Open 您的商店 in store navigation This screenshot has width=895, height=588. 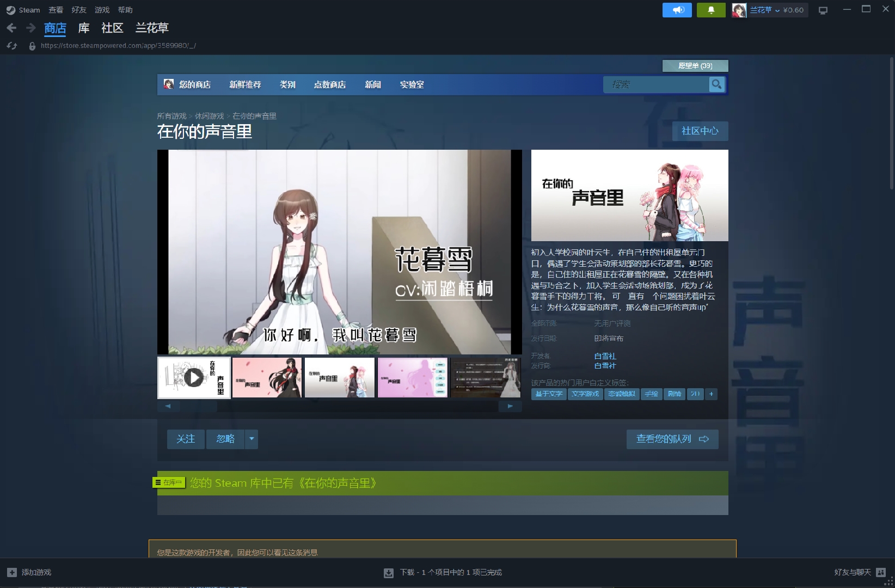(x=195, y=84)
